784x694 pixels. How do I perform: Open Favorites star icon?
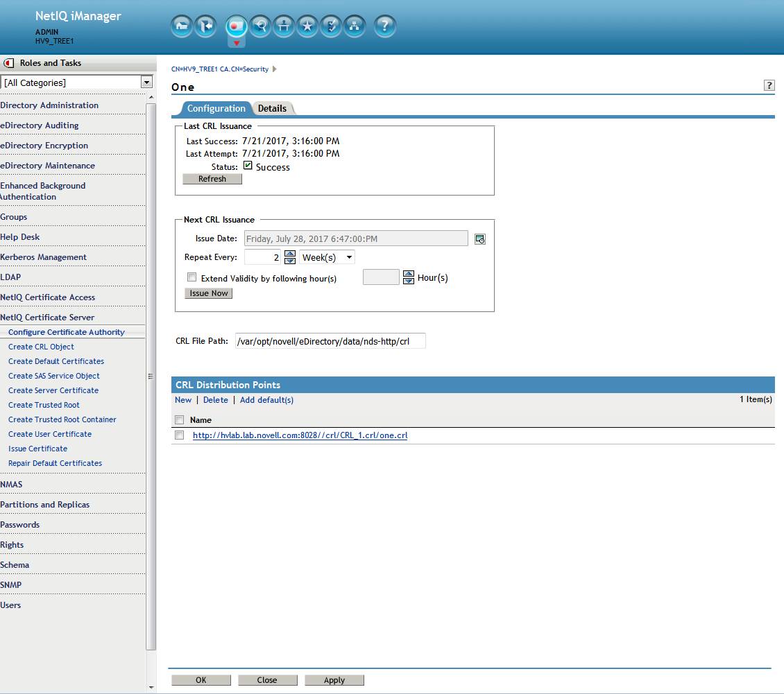point(307,26)
